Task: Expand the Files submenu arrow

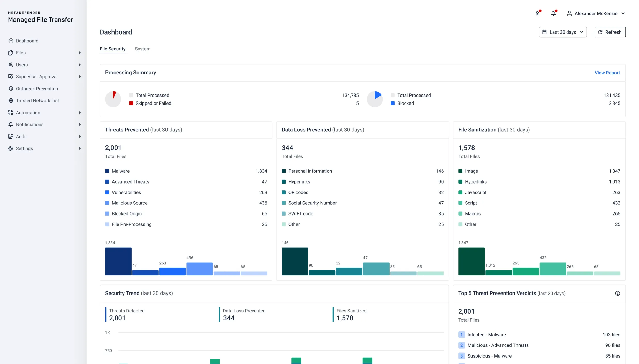Action: pyautogui.click(x=80, y=53)
